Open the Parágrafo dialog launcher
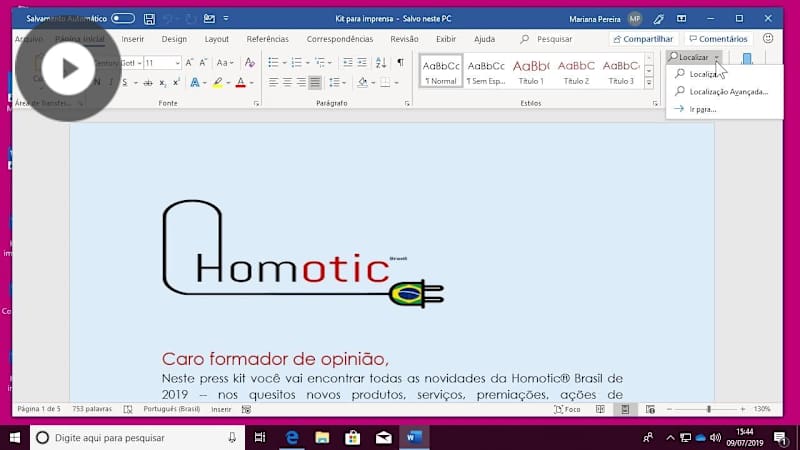Image resolution: width=800 pixels, height=450 pixels. tap(407, 104)
